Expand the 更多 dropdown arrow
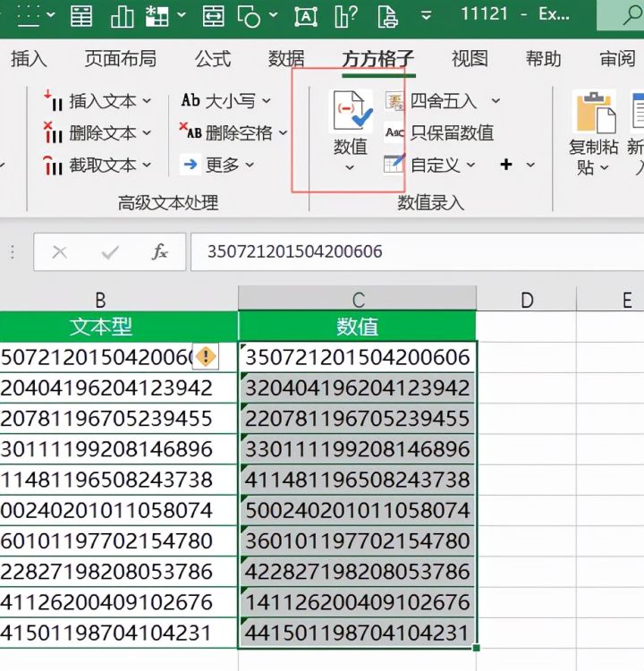The image size is (644, 671). click(250, 165)
